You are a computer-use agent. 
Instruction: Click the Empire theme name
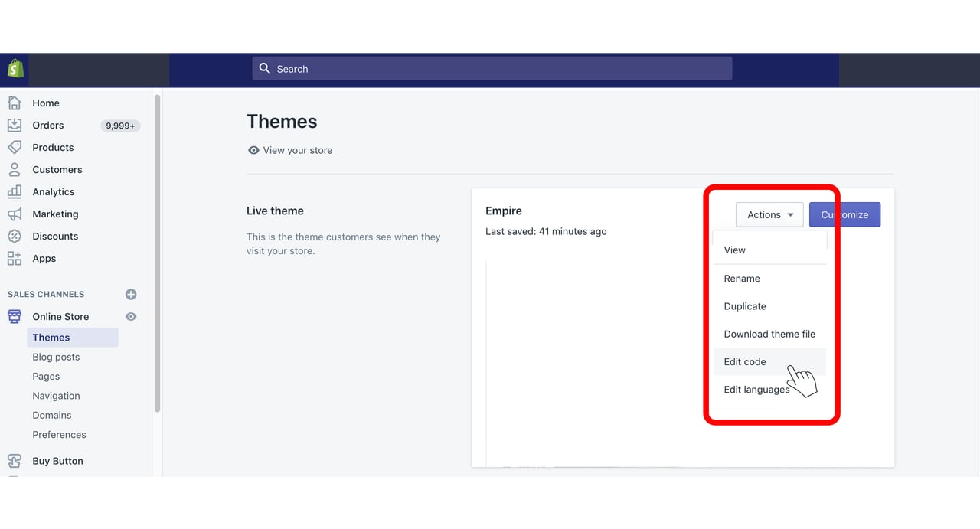(x=504, y=211)
